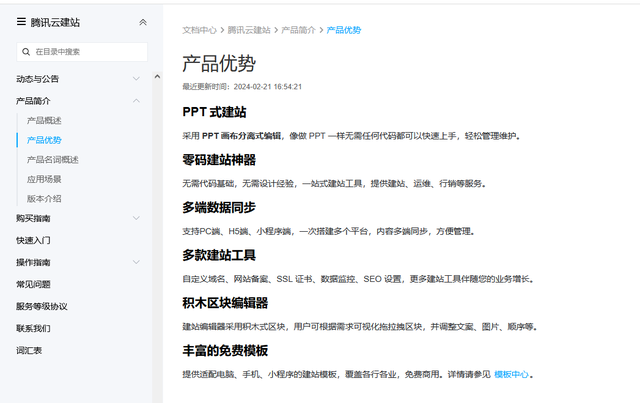The image size is (640, 403).
Task: Click the 积木区块编辑器 heading
Action: (225, 303)
